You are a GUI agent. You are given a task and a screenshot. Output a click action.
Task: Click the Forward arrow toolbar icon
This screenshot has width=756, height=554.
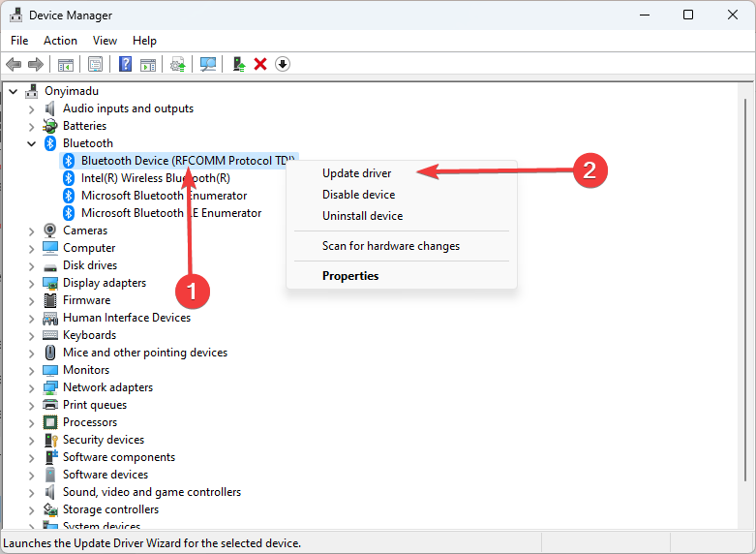(x=36, y=64)
